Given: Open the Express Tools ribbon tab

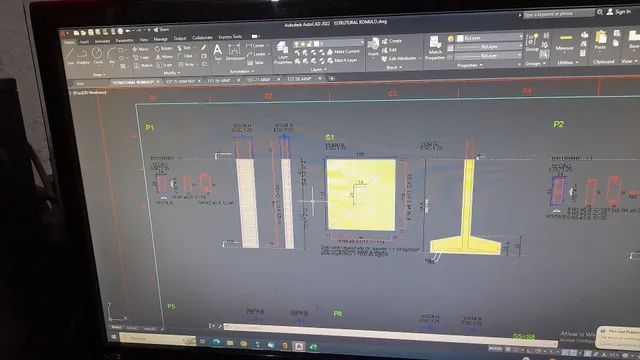Looking at the screenshot, I should click(x=230, y=37).
